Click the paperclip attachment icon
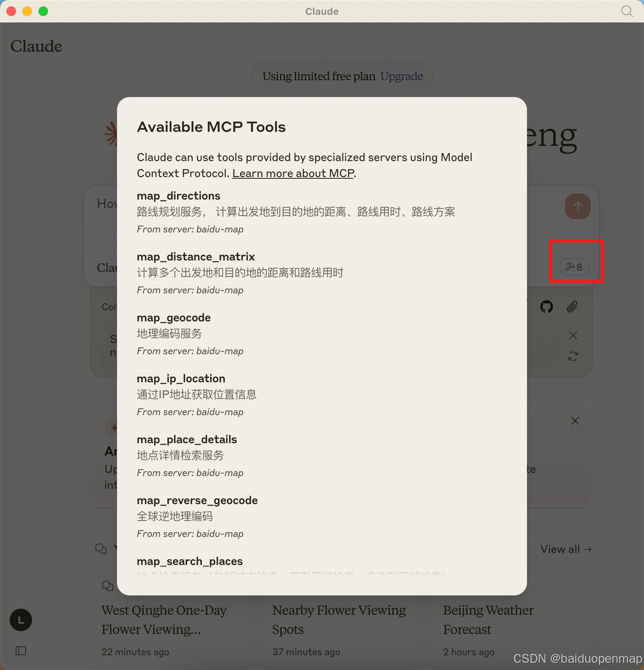This screenshot has width=644, height=670. (x=572, y=307)
